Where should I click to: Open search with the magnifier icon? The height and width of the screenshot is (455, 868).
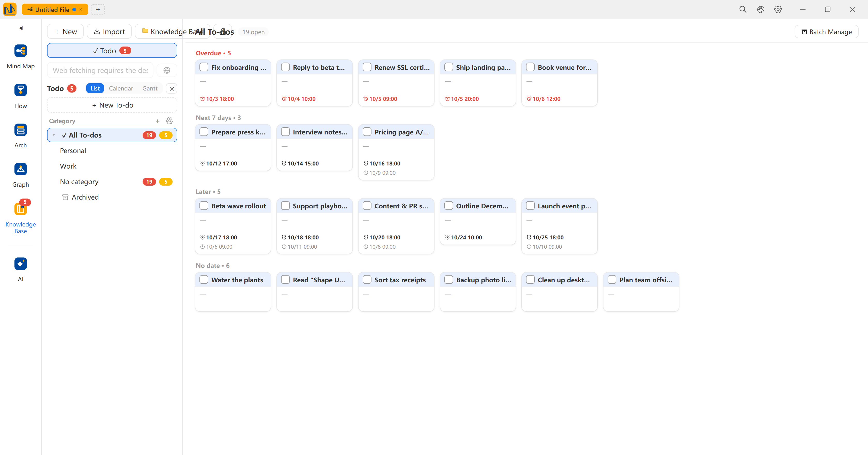[x=743, y=10]
